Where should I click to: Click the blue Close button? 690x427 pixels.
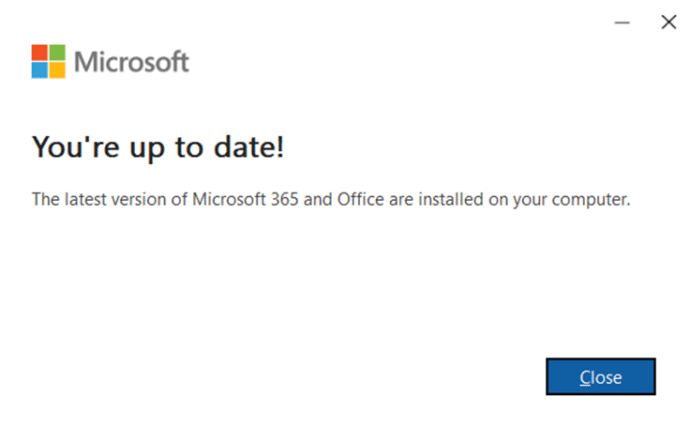(601, 377)
